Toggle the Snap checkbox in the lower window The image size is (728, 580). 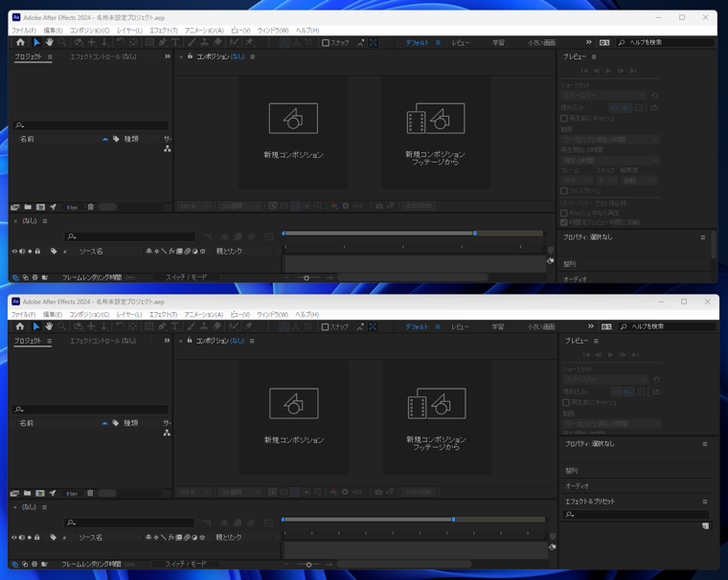click(x=325, y=327)
